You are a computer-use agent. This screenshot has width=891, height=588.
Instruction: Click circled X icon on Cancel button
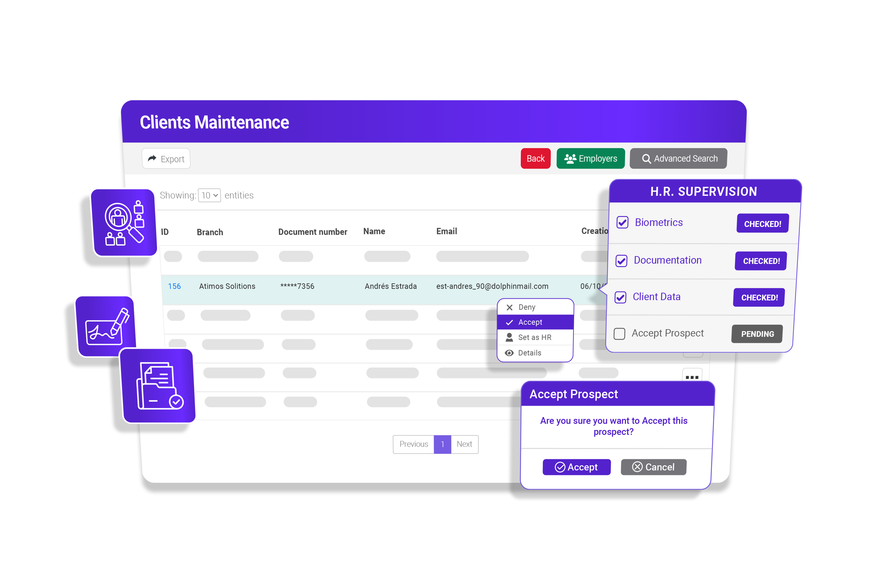click(x=637, y=467)
